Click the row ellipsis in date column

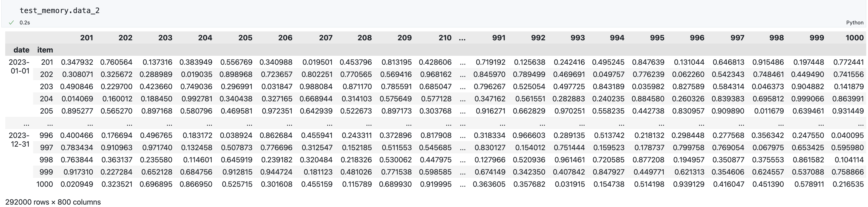pyautogui.click(x=26, y=124)
